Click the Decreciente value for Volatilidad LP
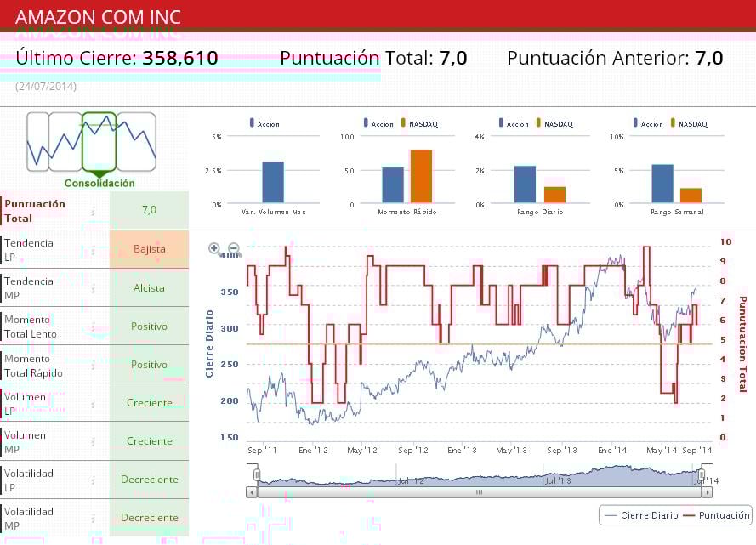 coord(149,480)
